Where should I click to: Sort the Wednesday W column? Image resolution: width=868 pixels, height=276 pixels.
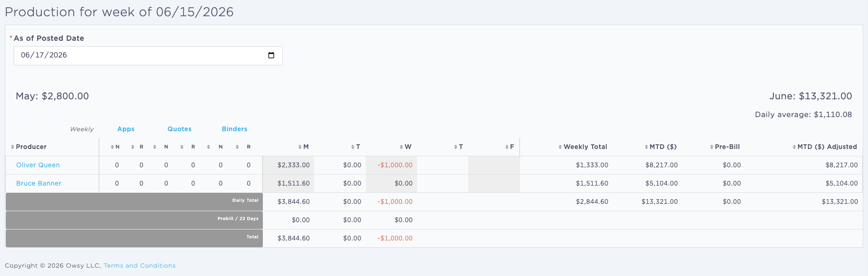pyautogui.click(x=406, y=147)
